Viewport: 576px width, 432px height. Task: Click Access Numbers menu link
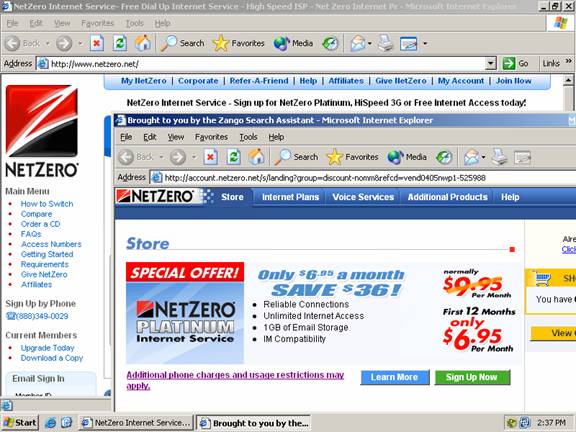(x=51, y=244)
